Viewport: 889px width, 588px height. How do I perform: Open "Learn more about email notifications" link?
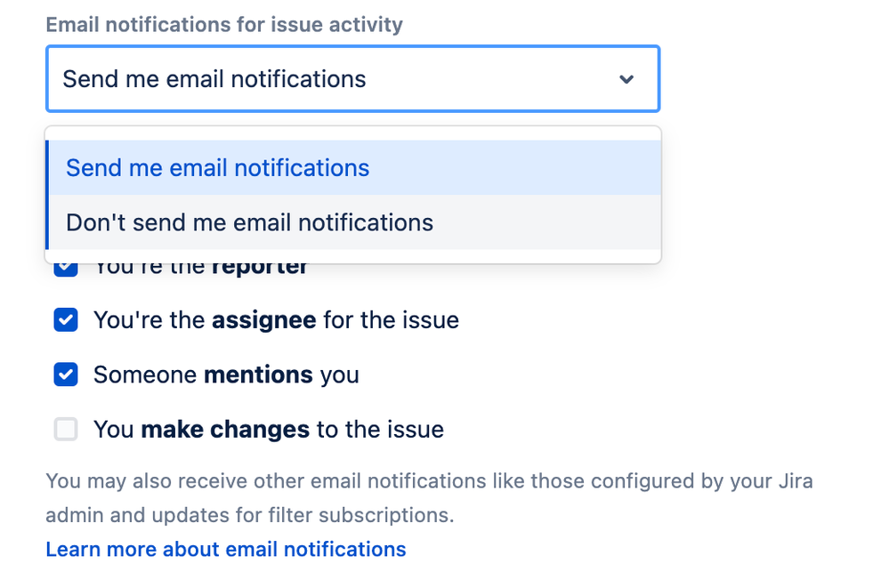[226, 550]
